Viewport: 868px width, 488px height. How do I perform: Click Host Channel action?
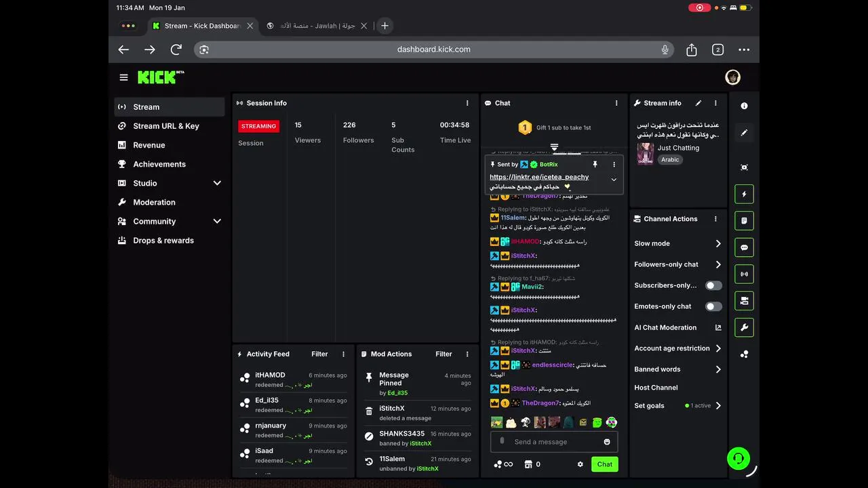pyautogui.click(x=656, y=388)
